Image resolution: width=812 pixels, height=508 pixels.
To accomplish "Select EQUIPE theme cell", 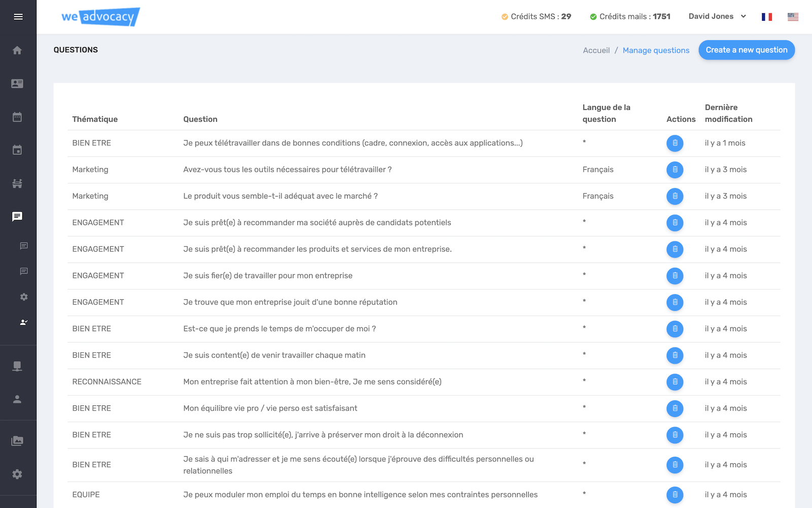I will (x=86, y=495).
